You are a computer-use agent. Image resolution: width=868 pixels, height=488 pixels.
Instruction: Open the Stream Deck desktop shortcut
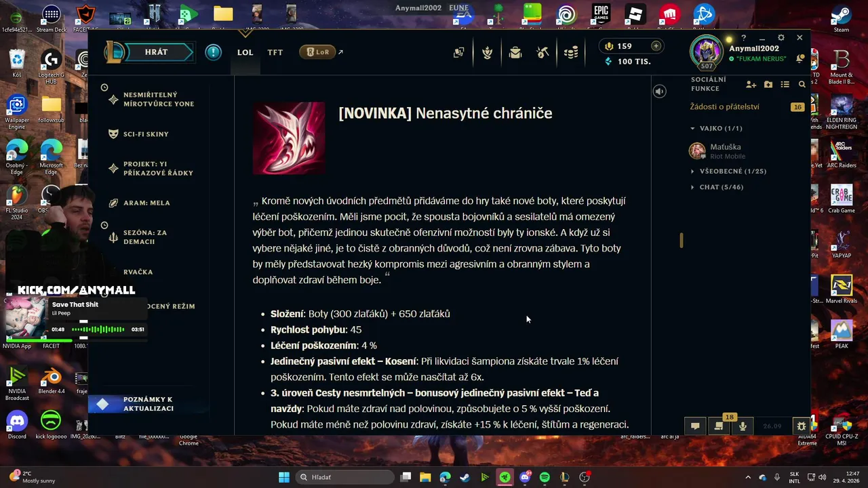click(x=52, y=18)
